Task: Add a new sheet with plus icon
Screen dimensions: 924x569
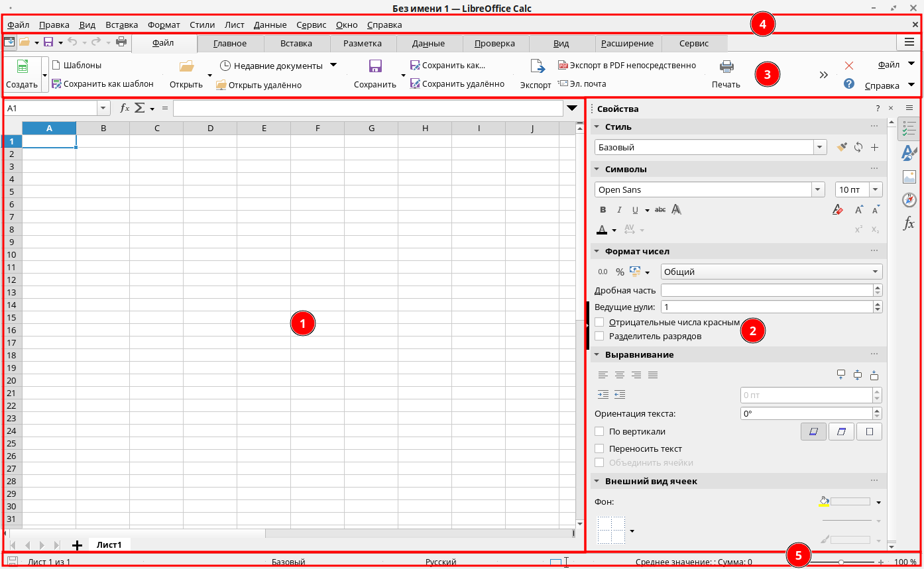Action: coord(77,545)
